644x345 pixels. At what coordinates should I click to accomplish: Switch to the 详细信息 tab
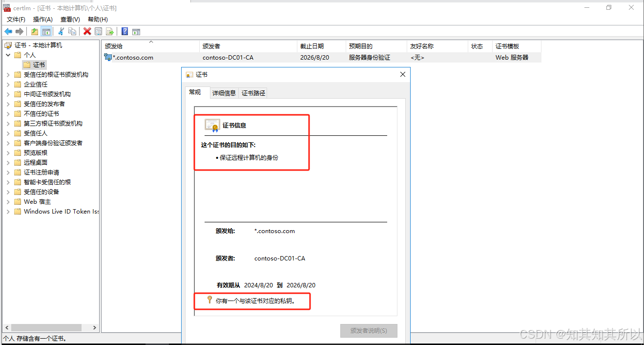tap(224, 93)
